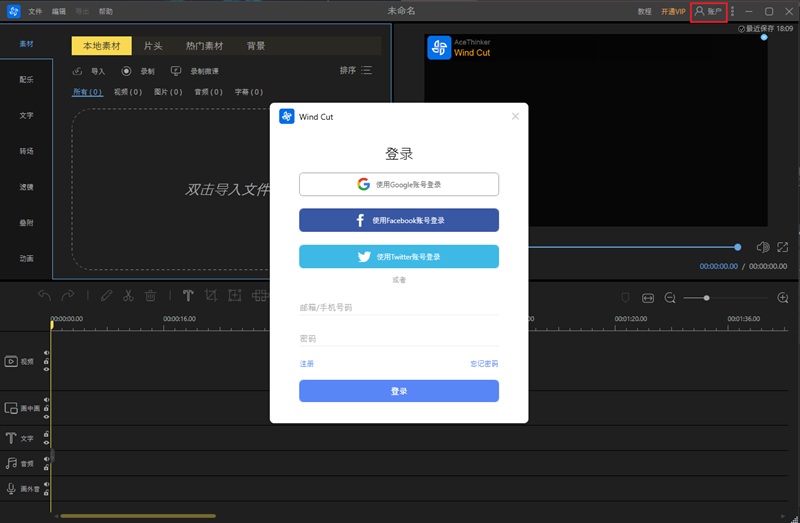Select the scissors split tool

point(128,295)
